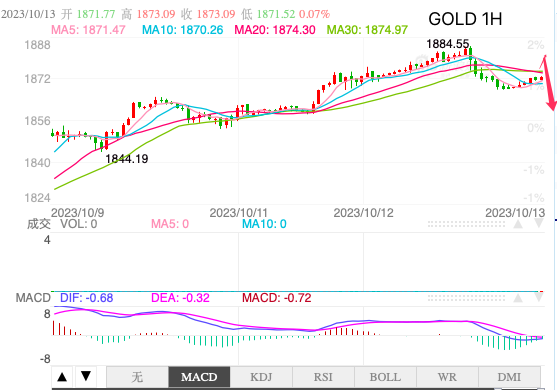
Task: Click the dotted drag handle in the MACD panel
Action: point(466,298)
